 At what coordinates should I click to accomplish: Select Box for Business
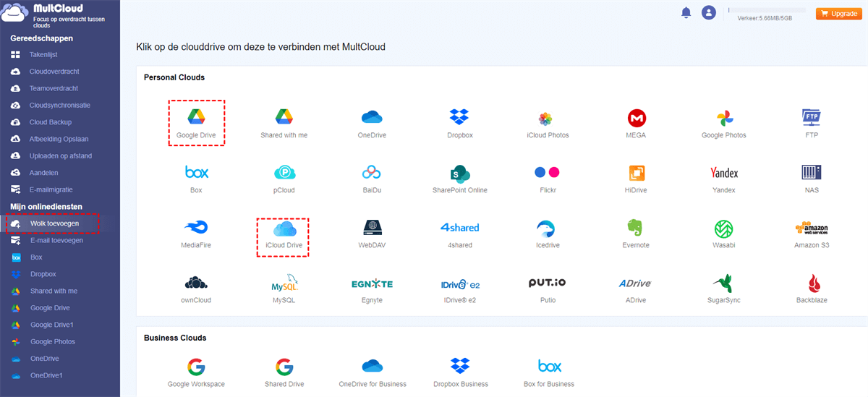[549, 366]
